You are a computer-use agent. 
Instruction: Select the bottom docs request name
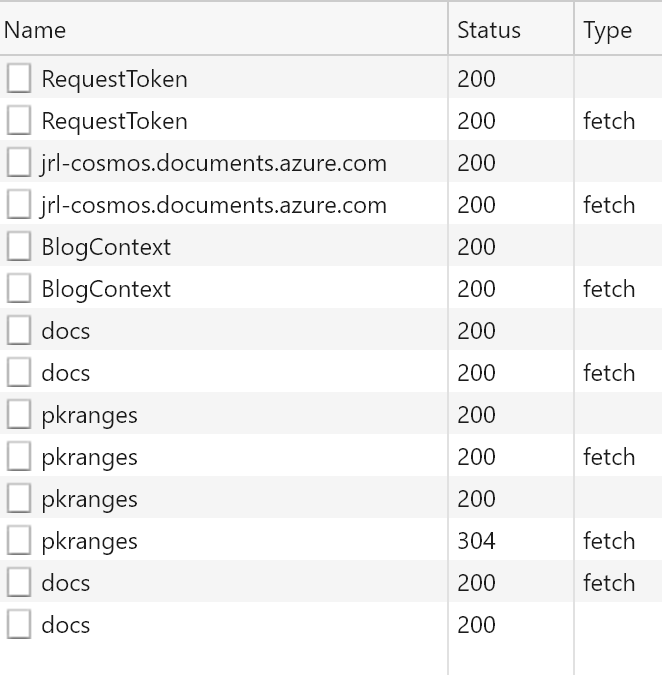pyautogui.click(x=66, y=625)
